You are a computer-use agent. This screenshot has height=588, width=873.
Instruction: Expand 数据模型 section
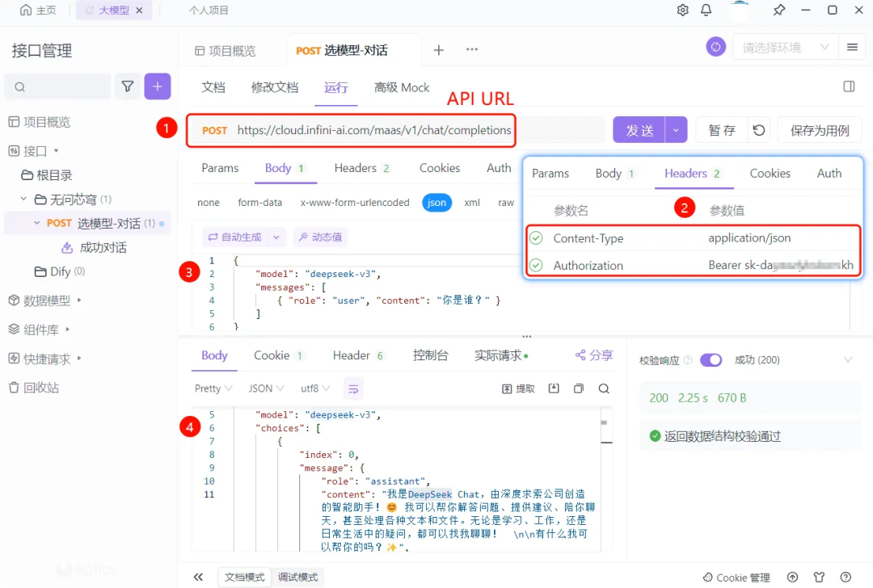pyautogui.click(x=79, y=300)
